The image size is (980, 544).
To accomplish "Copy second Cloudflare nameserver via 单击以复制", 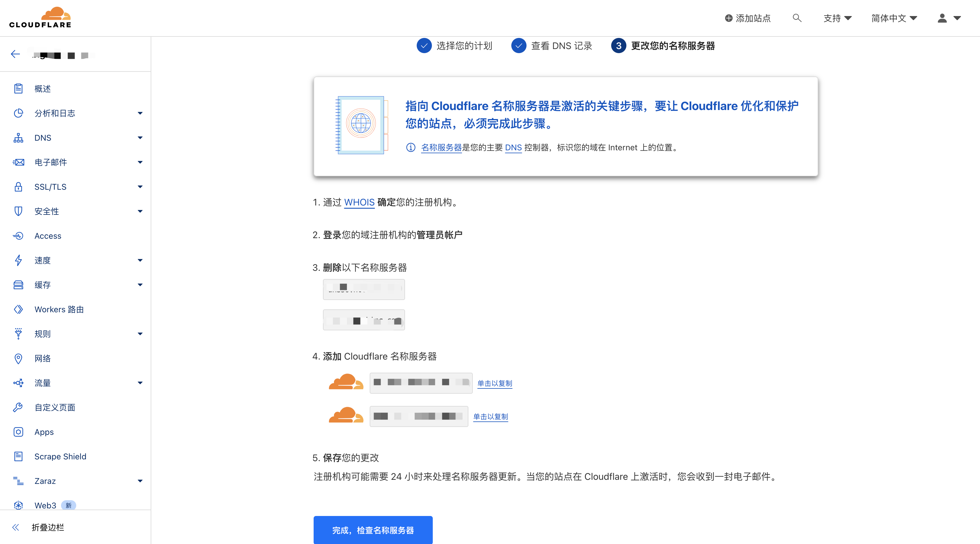I will pyautogui.click(x=490, y=417).
